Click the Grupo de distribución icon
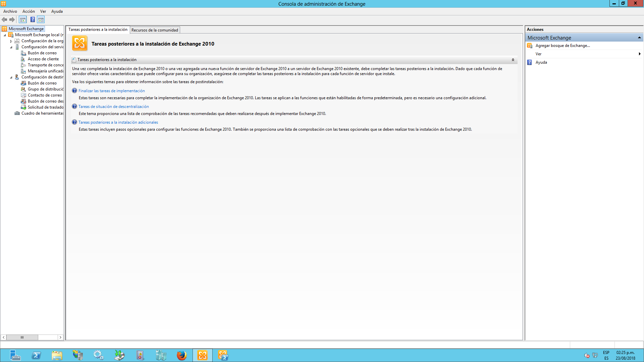 (23, 89)
